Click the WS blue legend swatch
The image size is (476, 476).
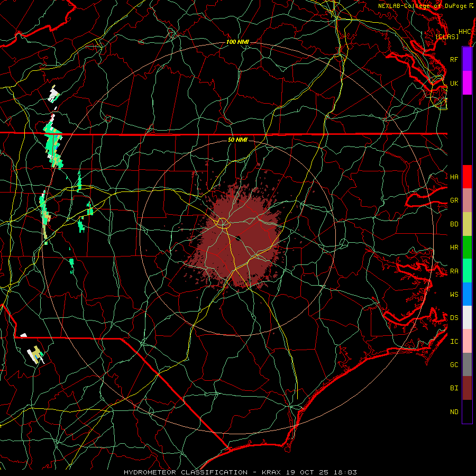tap(467, 294)
